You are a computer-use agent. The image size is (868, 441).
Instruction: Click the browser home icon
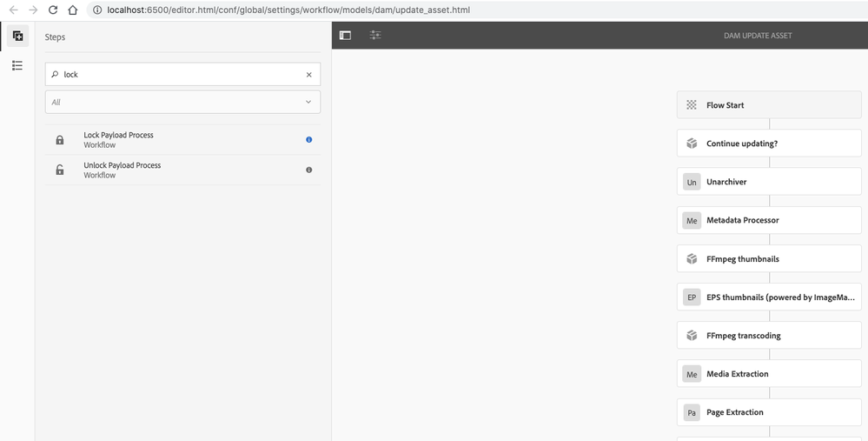pyautogui.click(x=73, y=10)
